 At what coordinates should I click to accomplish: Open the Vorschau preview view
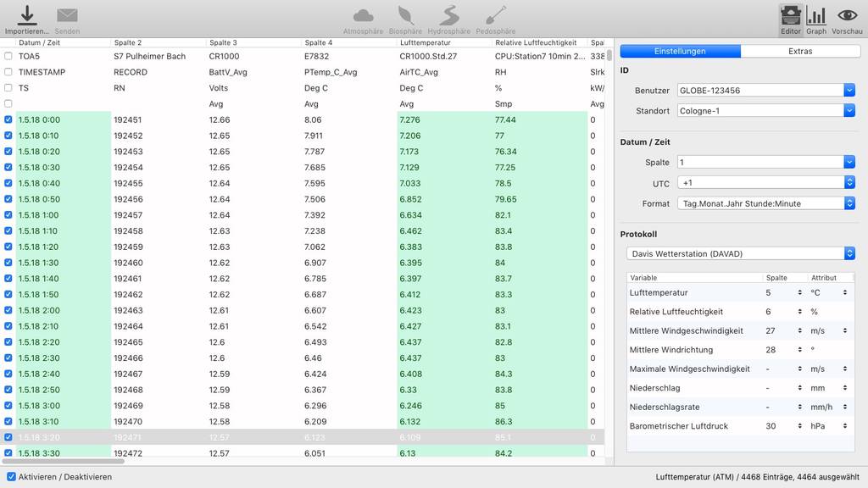click(x=847, y=15)
